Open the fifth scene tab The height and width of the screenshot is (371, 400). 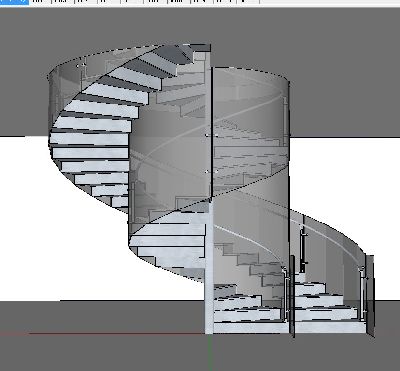(x=109, y=1)
